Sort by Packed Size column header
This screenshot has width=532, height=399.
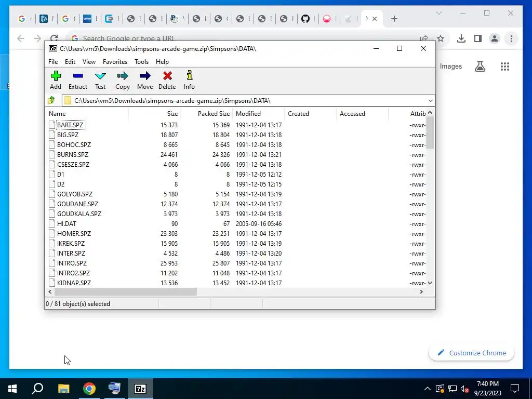(x=207, y=114)
